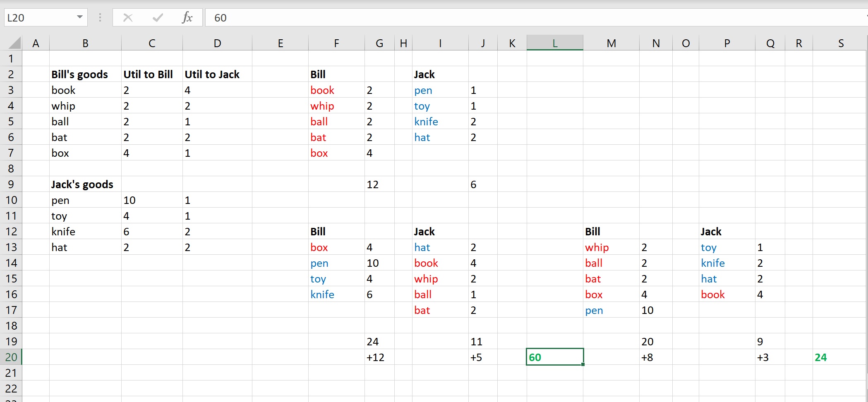Expand the Name Box dropdown arrow
This screenshot has width=868, height=402.
pyautogui.click(x=80, y=17)
